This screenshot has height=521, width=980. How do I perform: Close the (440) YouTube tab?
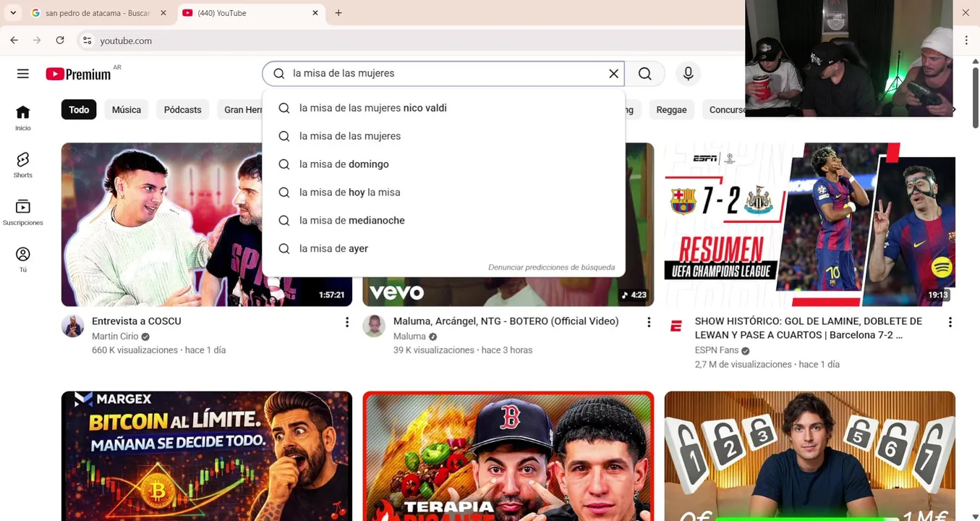(315, 13)
